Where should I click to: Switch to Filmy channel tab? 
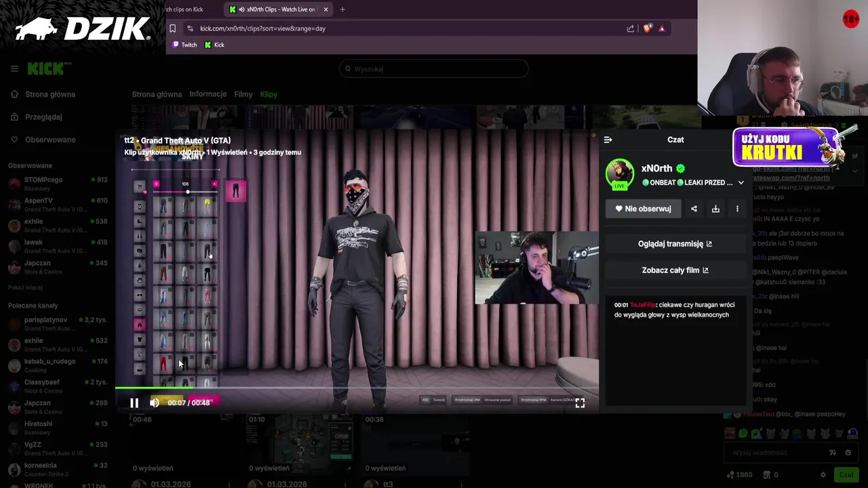243,94
